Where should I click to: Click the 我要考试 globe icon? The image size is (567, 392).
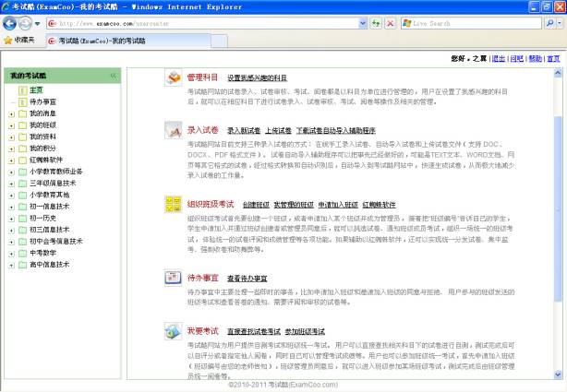(x=173, y=331)
